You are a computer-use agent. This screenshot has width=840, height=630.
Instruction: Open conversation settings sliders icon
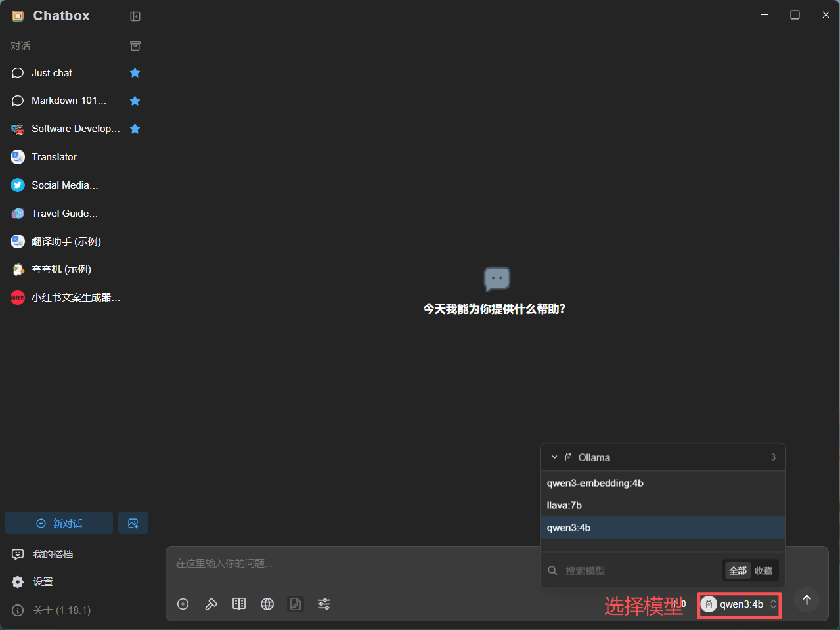324,604
